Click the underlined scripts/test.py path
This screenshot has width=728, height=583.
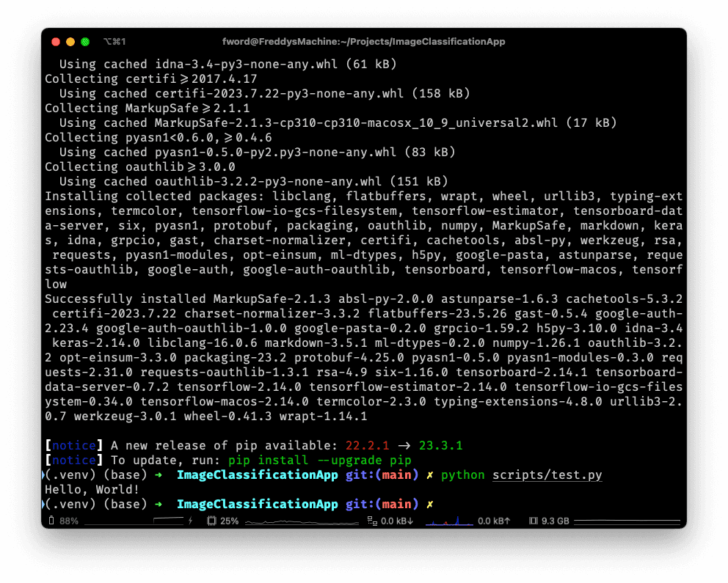point(547,475)
